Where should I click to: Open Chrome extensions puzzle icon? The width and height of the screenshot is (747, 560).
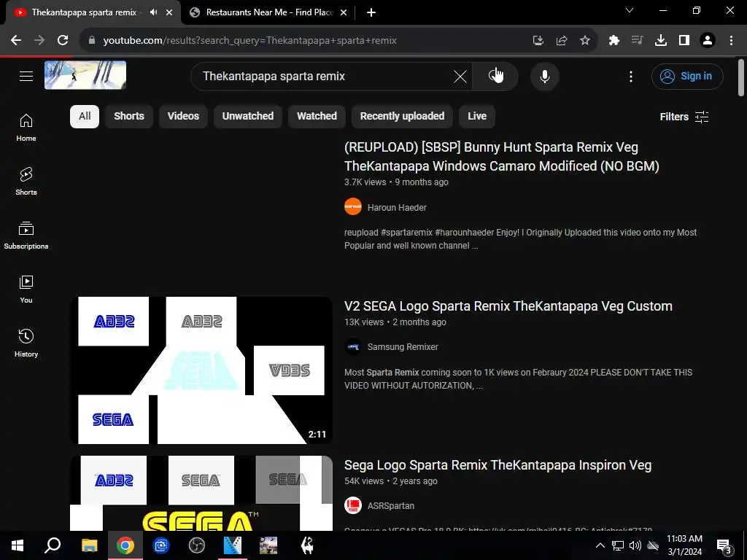click(614, 41)
